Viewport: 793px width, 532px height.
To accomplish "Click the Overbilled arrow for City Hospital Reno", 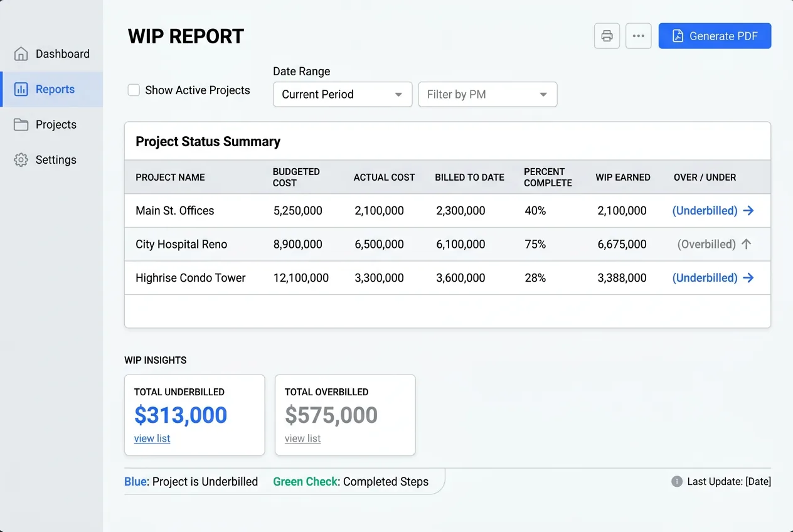I will (x=747, y=244).
